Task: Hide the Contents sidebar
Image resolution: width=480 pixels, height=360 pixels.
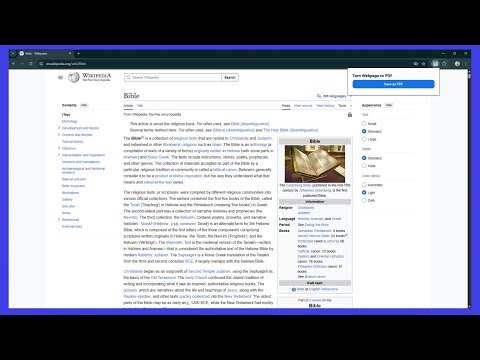Action: [84, 105]
